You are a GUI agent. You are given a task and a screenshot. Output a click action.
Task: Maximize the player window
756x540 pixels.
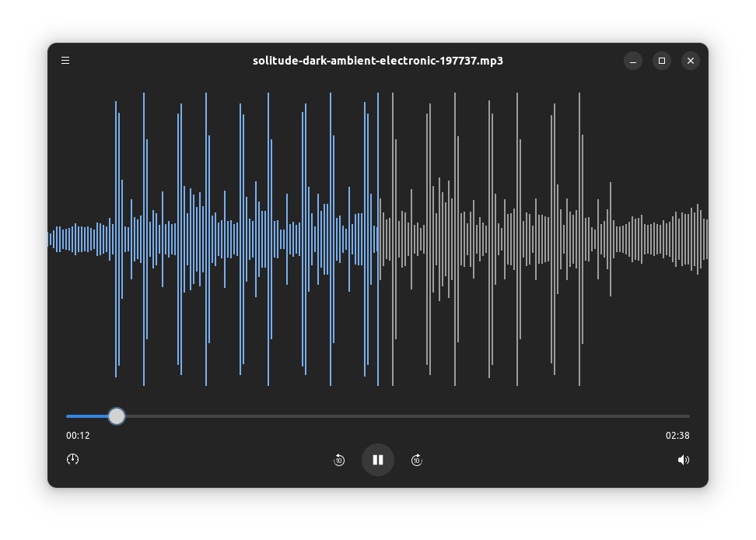(x=661, y=60)
